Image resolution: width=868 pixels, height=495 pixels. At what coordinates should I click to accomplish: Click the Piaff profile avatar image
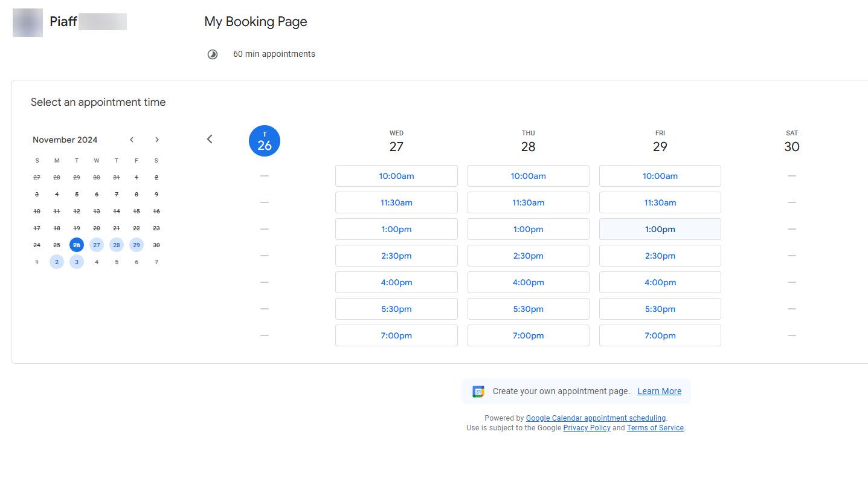pos(27,22)
